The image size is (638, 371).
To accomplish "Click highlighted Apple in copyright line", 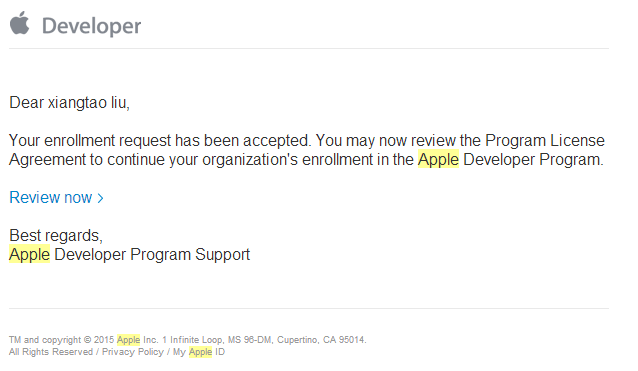I will coord(128,340).
